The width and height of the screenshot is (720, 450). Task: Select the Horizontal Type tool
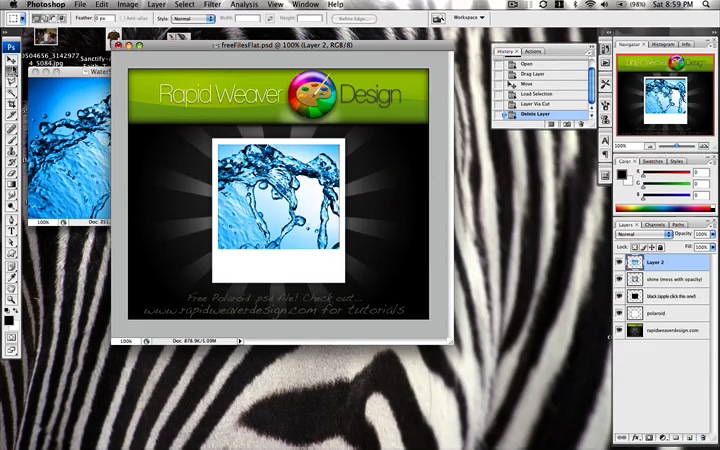click(11, 231)
